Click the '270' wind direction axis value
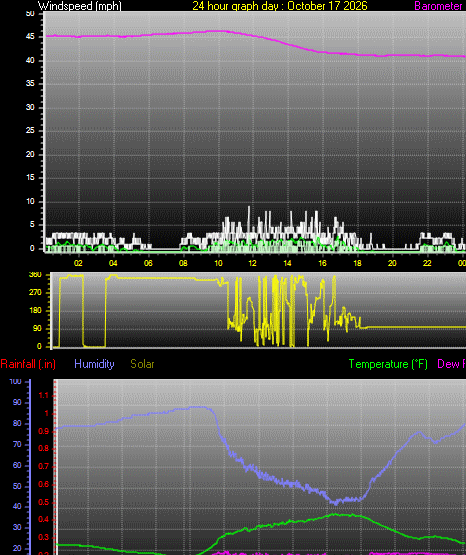 [x=35, y=292]
